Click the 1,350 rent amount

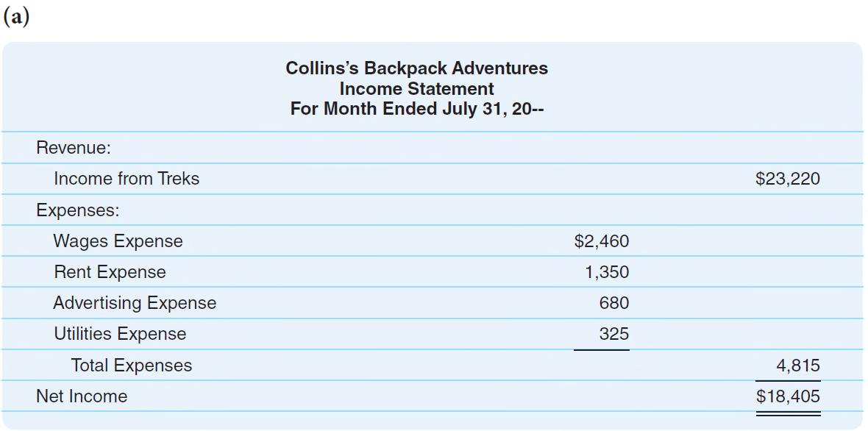607,273
